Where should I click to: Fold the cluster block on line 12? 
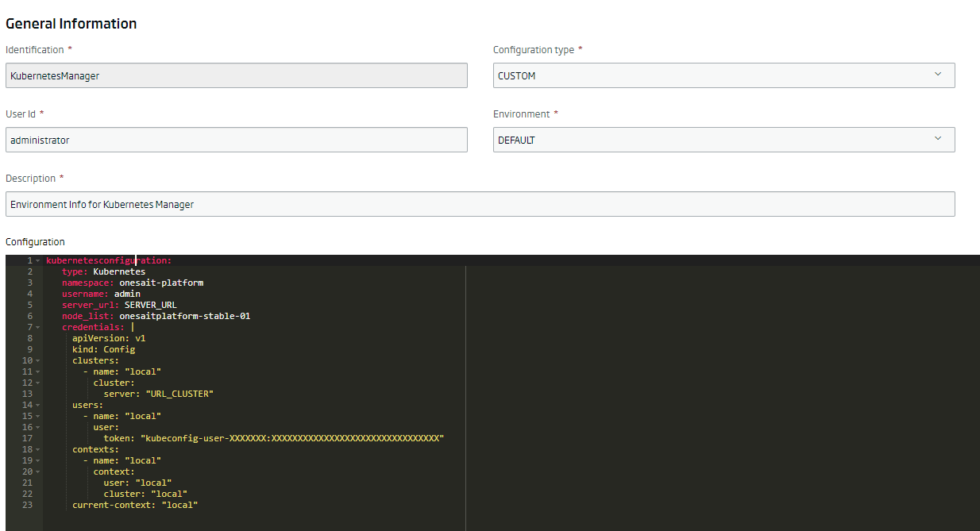coord(37,382)
